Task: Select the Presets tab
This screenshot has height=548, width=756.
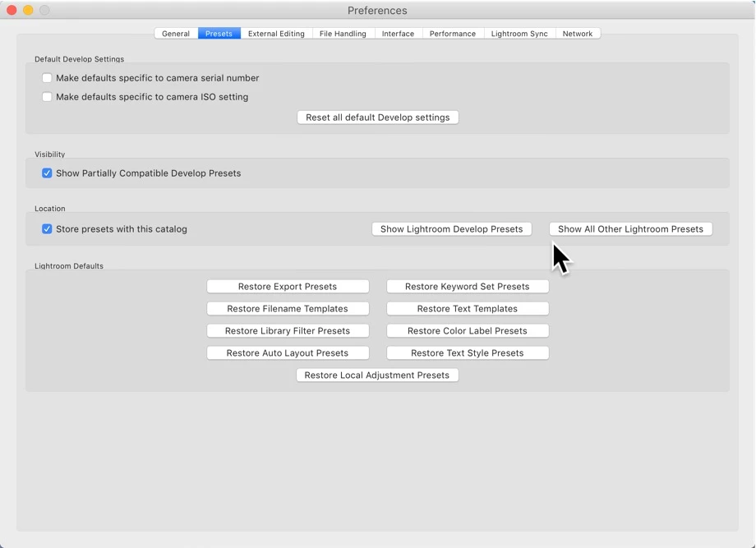Action: pyautogui.click(x=219, y=34)
